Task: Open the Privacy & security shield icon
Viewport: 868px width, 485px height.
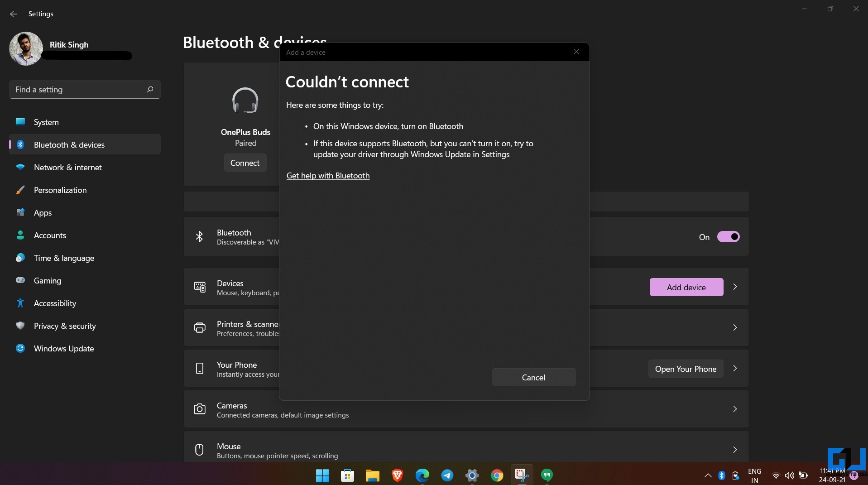Action: (x=20, y=326)
